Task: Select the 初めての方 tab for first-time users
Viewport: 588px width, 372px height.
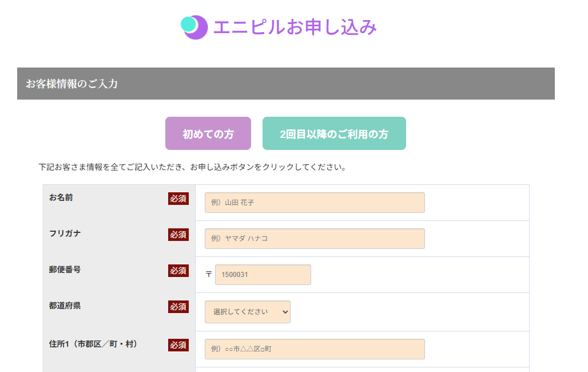Action: [x=208, y=133]
